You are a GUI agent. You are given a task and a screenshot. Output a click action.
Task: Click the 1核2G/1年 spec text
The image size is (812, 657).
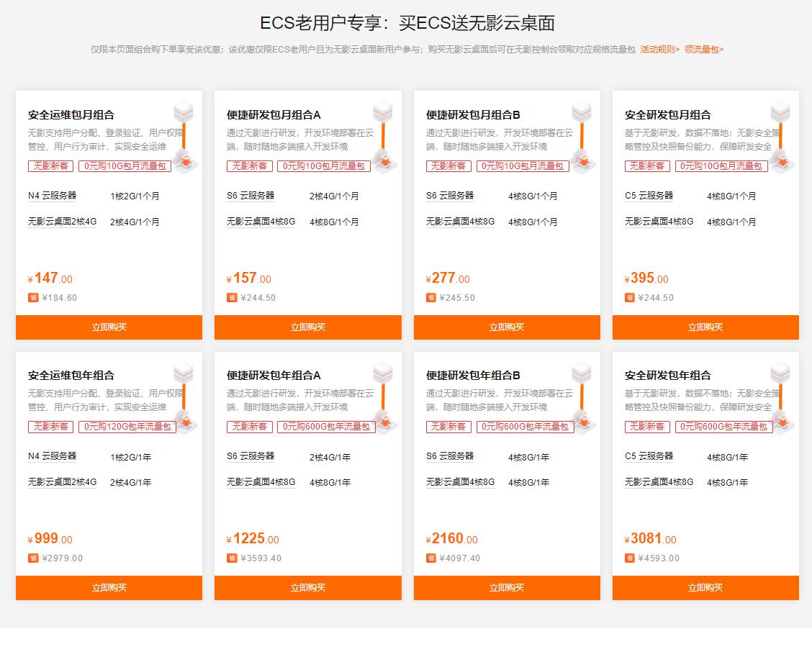point(131,457)
